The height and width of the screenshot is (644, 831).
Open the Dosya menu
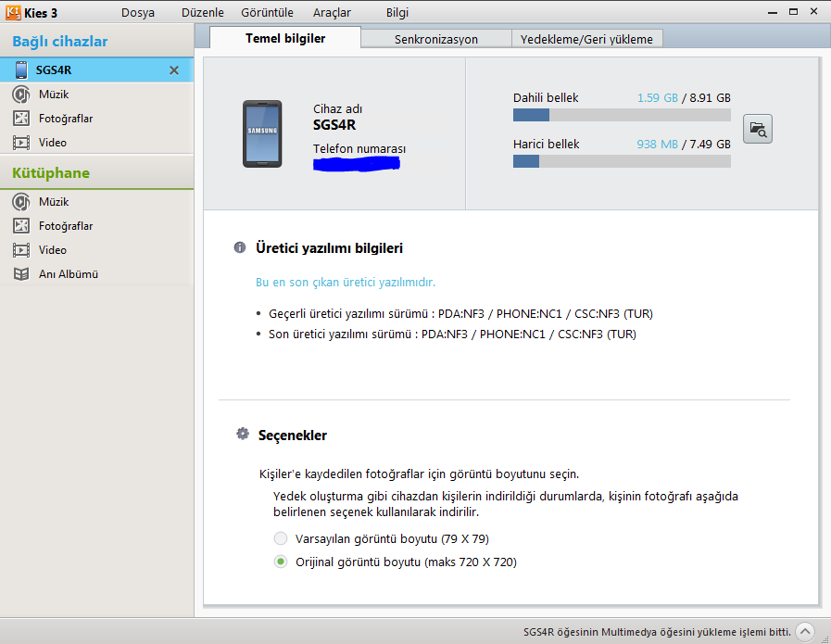point(138,13)
